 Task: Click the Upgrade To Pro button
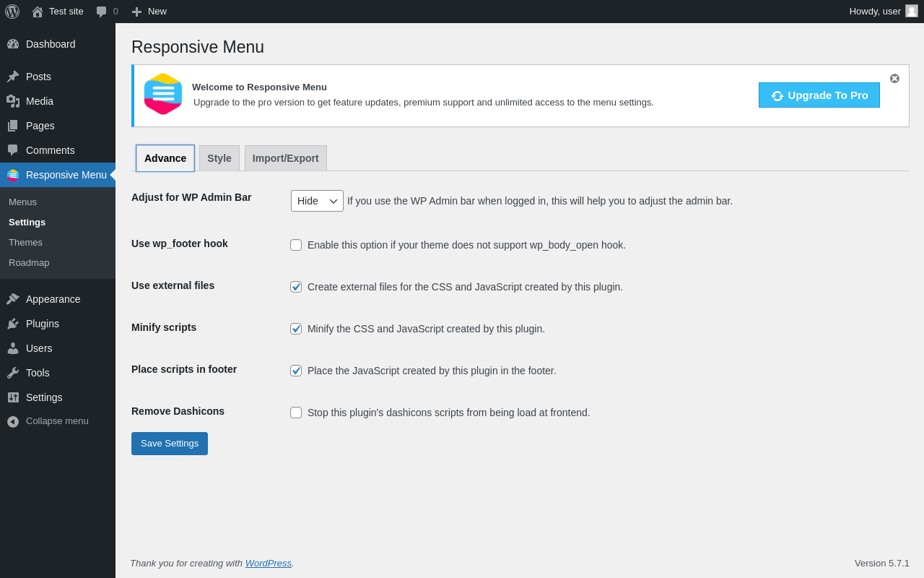click(x=819, y=95)
